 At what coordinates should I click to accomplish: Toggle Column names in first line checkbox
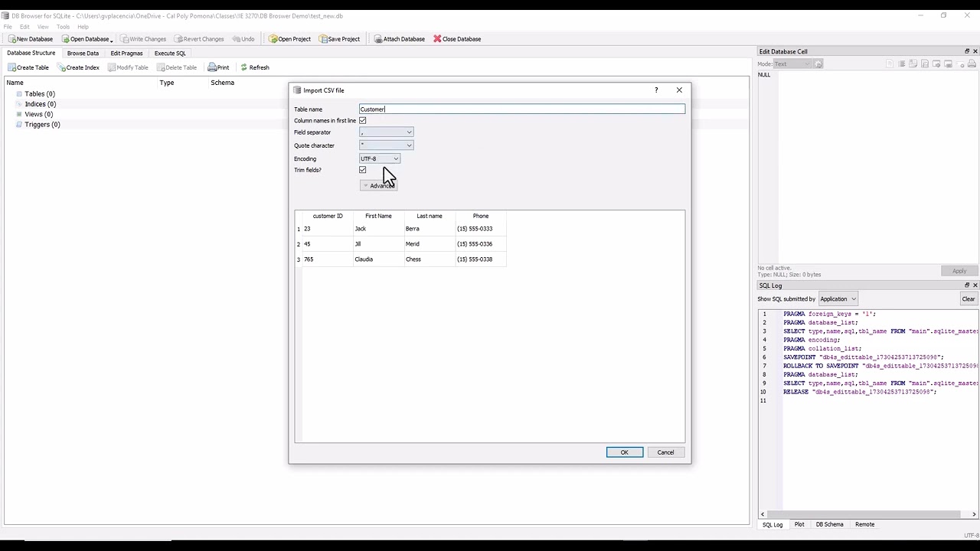tap(363, 120)
